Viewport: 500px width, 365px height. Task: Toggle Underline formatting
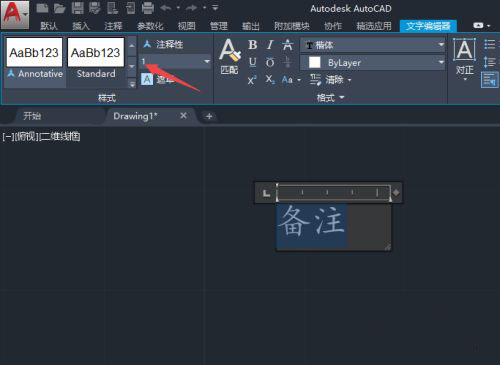(253, 62)
